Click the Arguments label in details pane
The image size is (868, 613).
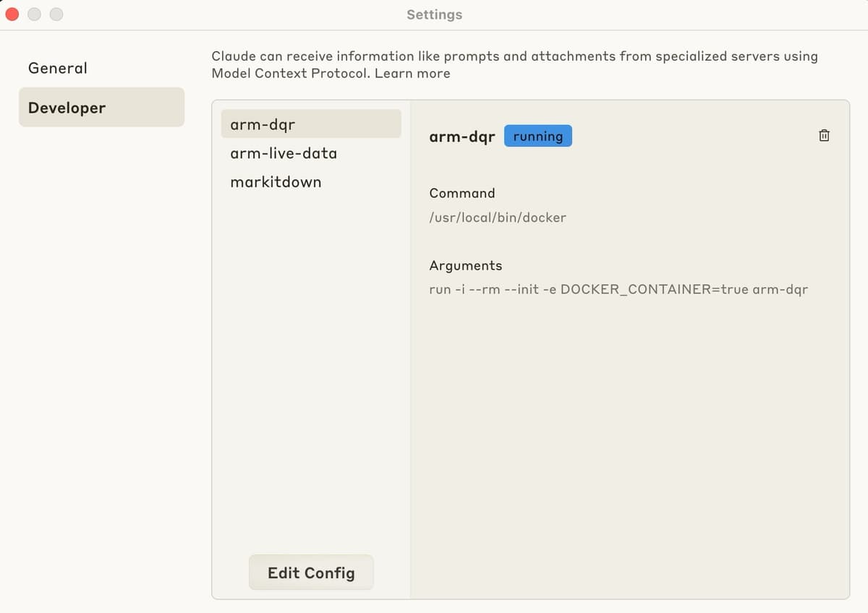tap(465, 265)
